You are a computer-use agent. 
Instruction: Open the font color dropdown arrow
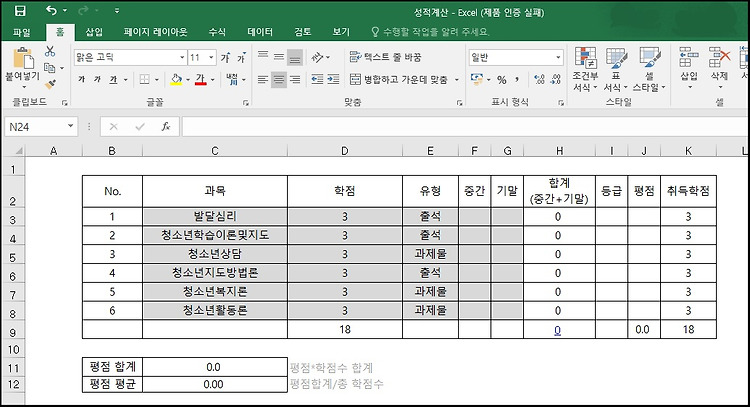coord(212,79)
